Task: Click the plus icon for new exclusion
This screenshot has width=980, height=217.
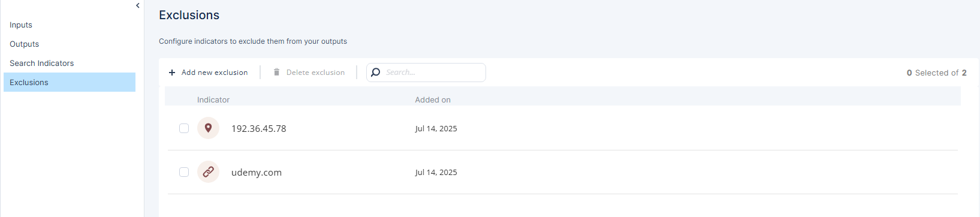Action: (172, 73)
